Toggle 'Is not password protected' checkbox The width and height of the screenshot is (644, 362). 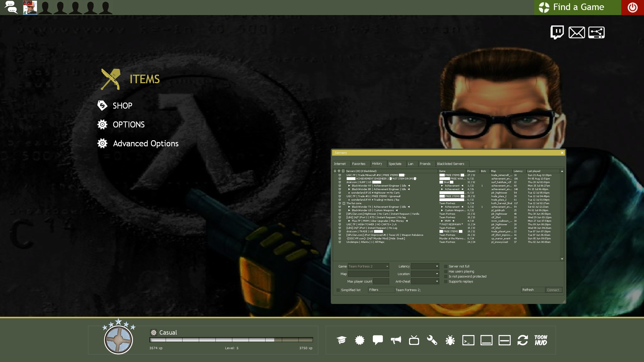coord(446,276)
